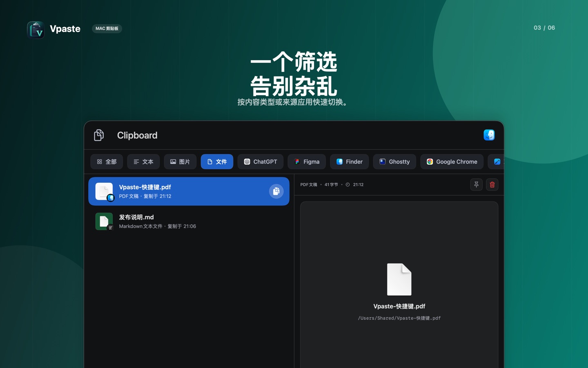The image size is (588, 368).
Task: Select the 发布说明.md list row
Action: pyautogui.click(x=189, y=221)
